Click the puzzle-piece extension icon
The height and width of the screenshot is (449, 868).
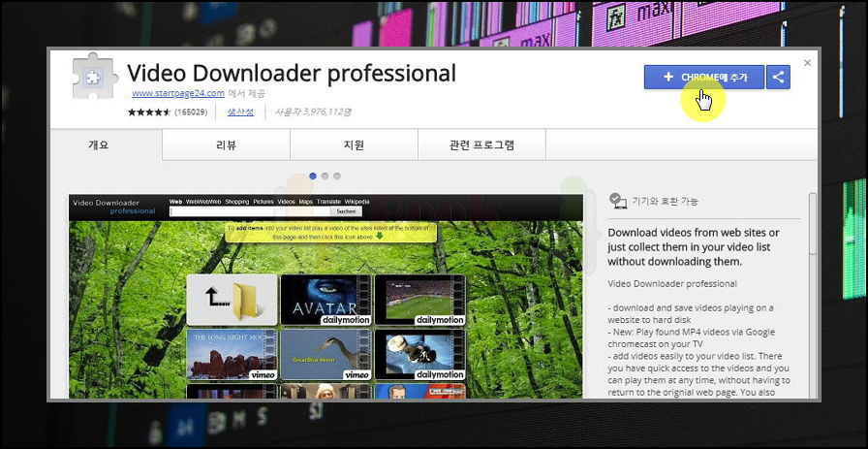pyautogui.click(x=95, y=76)
